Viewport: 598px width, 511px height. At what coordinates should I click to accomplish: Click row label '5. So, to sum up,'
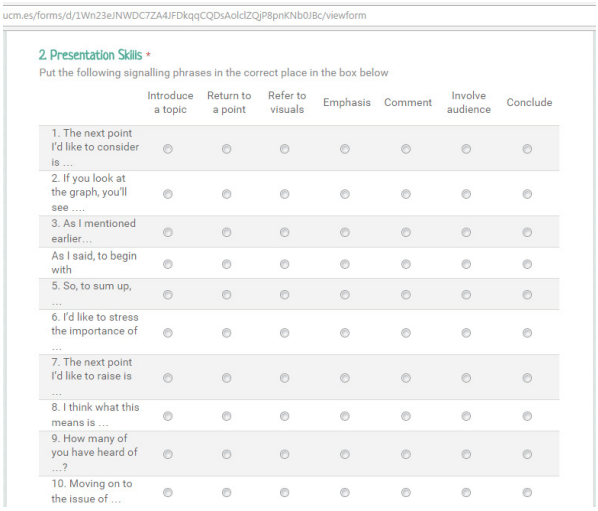[92, 293]
